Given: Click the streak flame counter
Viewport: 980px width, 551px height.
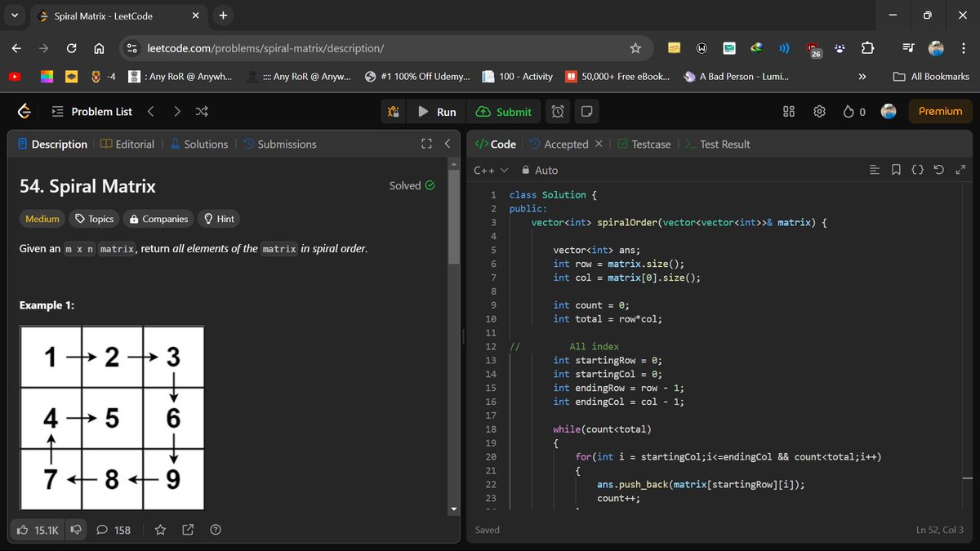Looking at the screenshot, I should point(853,111).
